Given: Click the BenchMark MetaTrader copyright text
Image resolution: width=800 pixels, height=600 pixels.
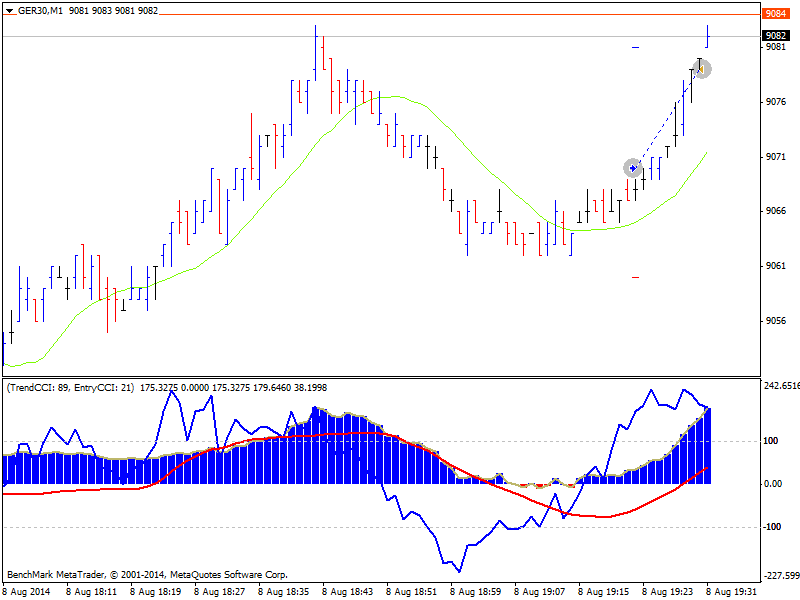Looking at the screenshot, I should 147,574.
